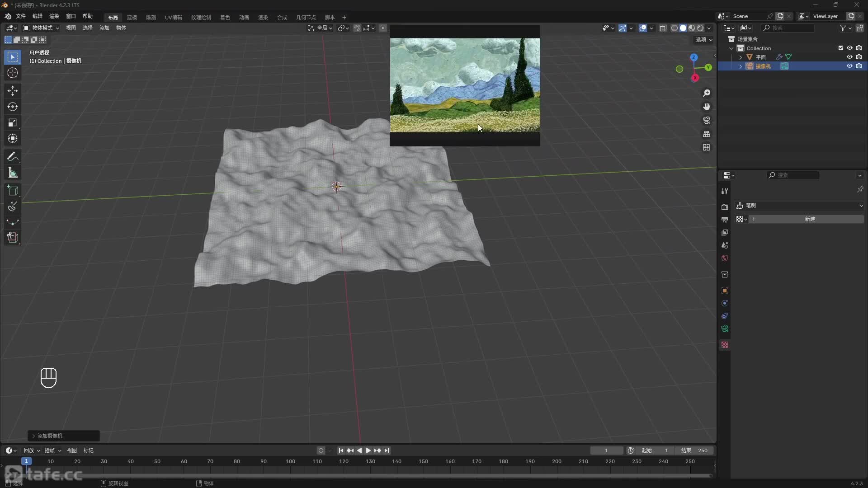Open the 全局 transform orientation dropdown
Screen dimensions: 868x488
pos(320,28)
